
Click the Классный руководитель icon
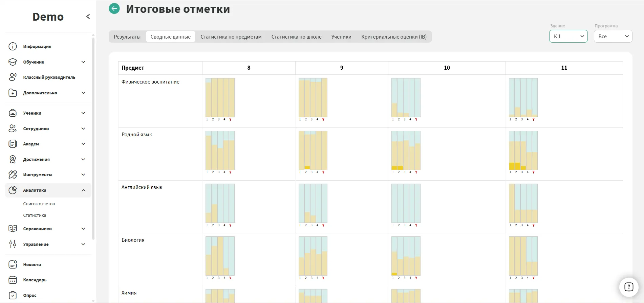point(13,77)
